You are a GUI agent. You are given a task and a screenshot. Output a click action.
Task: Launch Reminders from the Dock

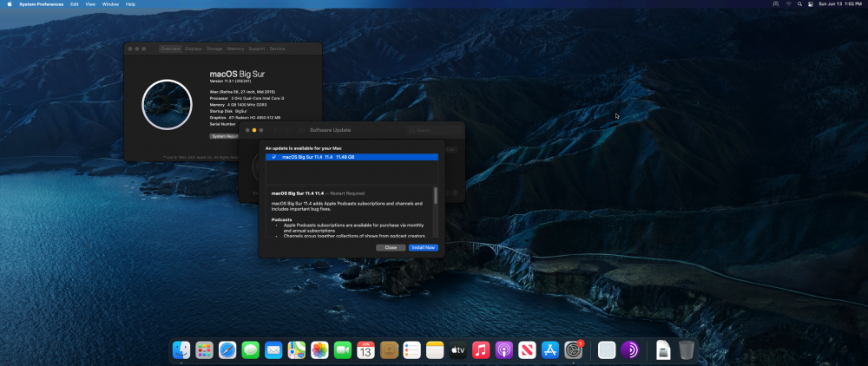(x=411, y=350)
